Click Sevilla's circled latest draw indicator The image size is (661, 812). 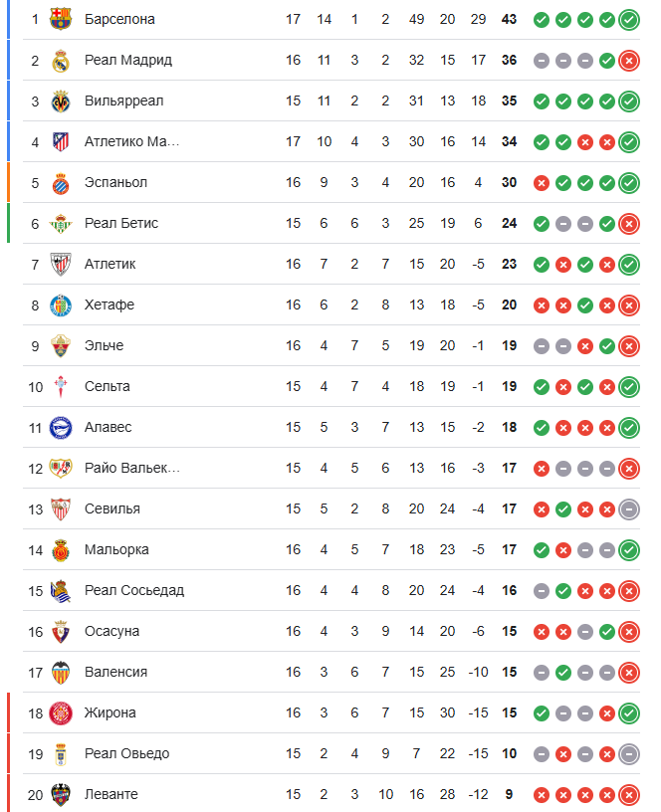pos(628,509)
